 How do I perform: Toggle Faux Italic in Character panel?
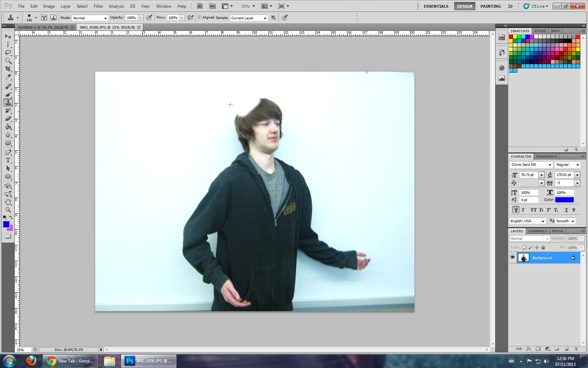point(523,210)
